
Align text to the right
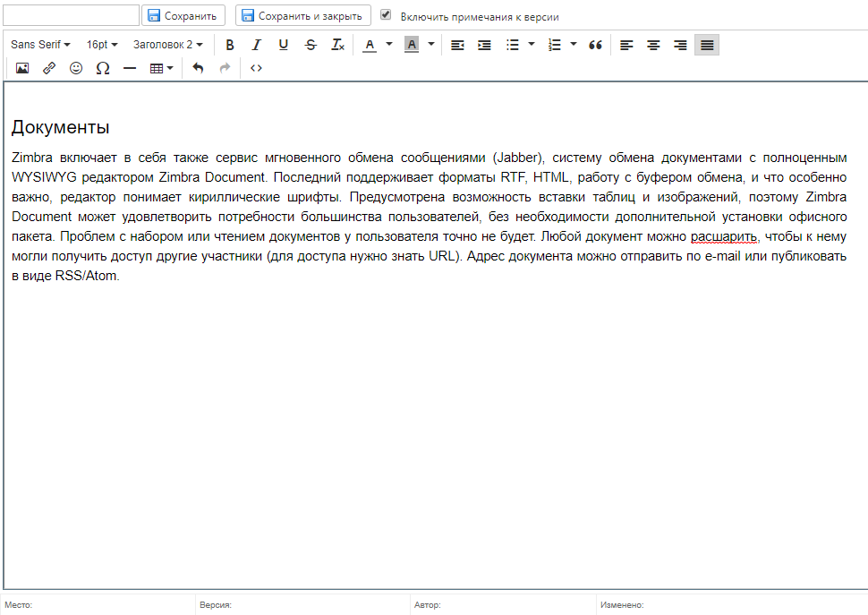coord(680,45)
